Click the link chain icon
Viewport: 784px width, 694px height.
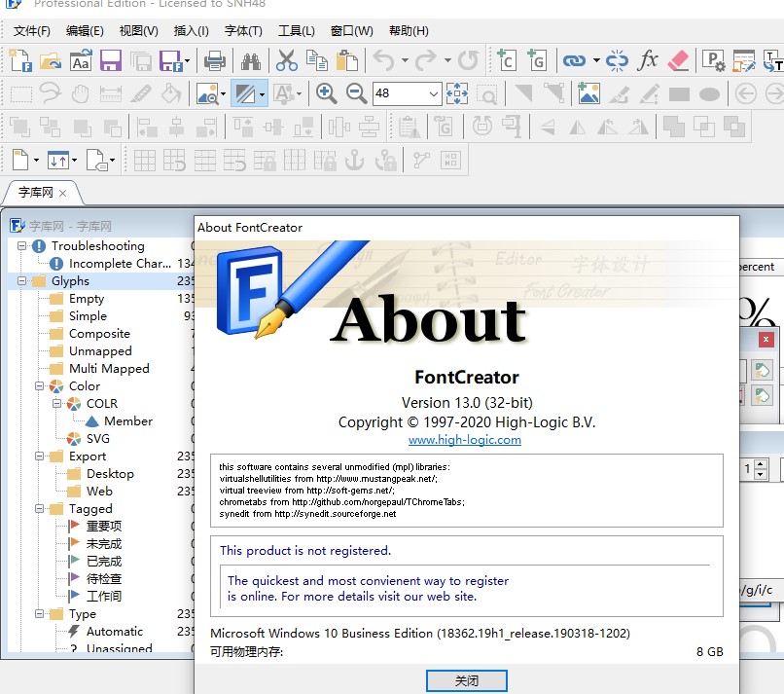(x=574, y=60)
